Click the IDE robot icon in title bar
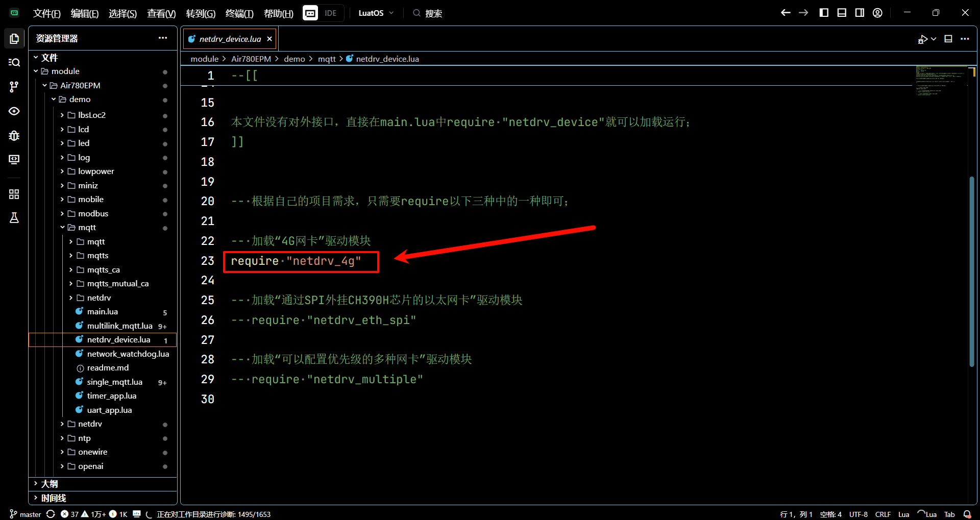 310,13
